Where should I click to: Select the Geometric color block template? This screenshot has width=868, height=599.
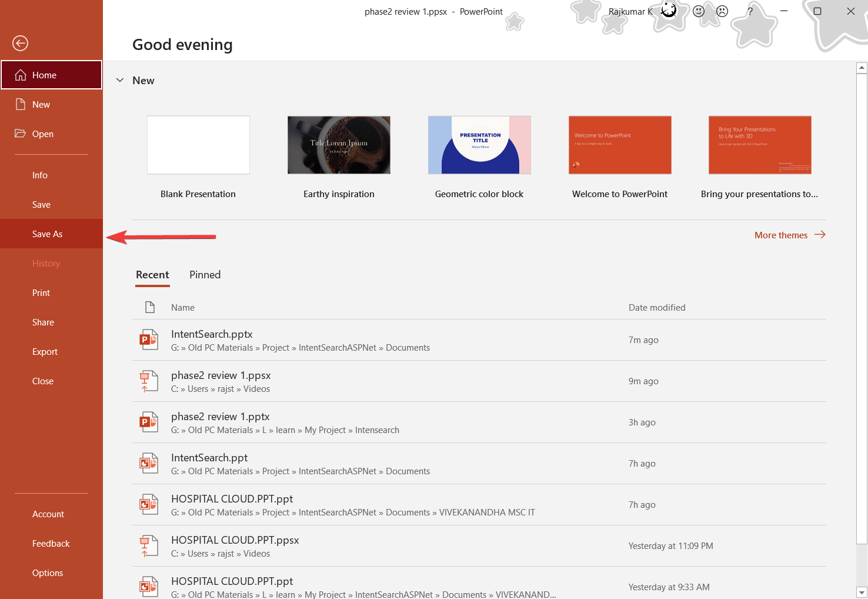pyautogui.click(x=479, y=145)
